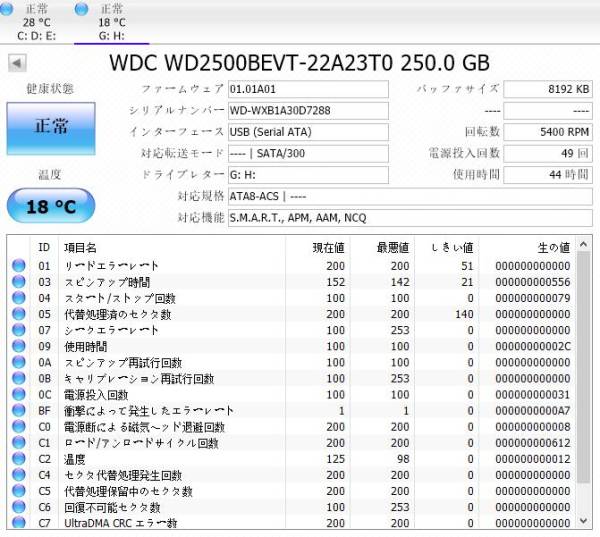Select the G: H: disk tab
The image size is (600, 537).
pyautogui.click(x=111, y=21)
